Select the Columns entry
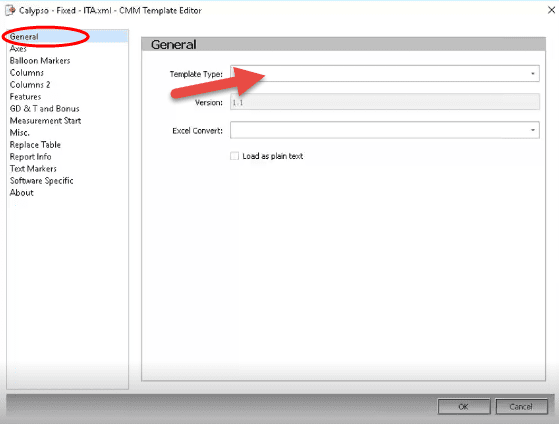This screenshot has width=559, height=424. pyautogui.click(x=27, y=73)
